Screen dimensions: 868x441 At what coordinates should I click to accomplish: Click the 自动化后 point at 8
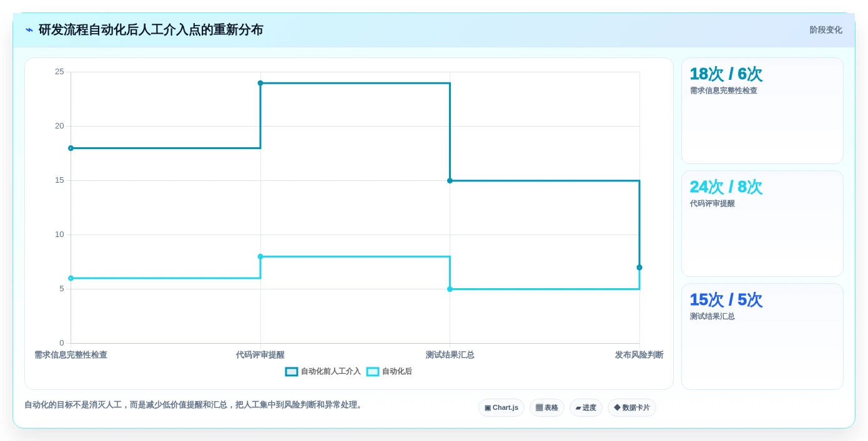(260, 256)
